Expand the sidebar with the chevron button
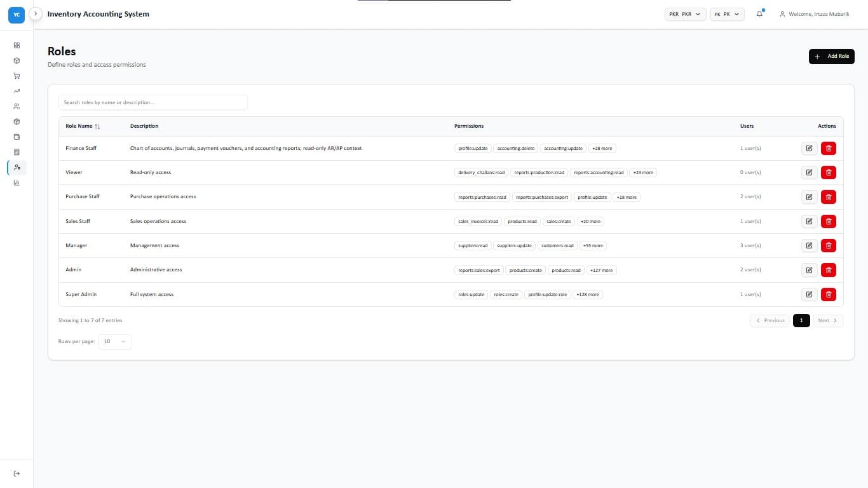This screenshot has height=488, width=868. (x=36, y=13)
